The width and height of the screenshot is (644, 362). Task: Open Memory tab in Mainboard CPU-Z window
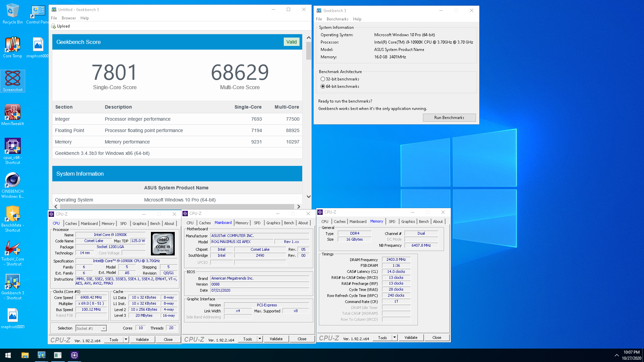click(242, 223)
